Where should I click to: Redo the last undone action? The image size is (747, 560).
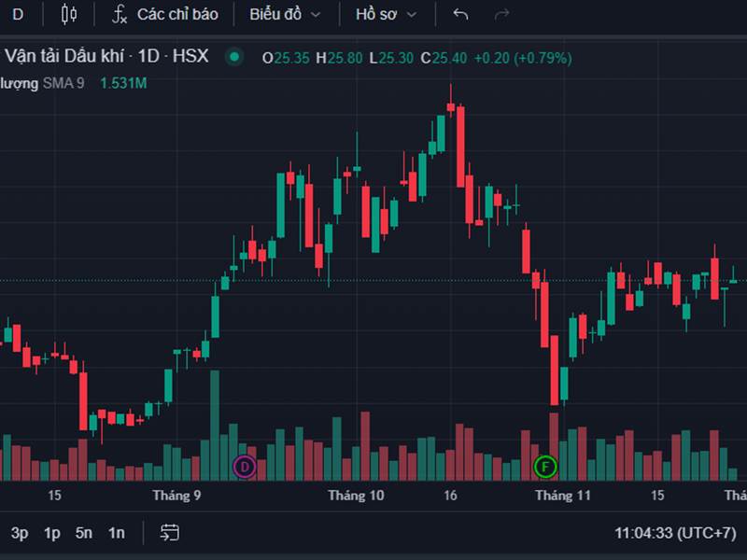coord(502,14)
